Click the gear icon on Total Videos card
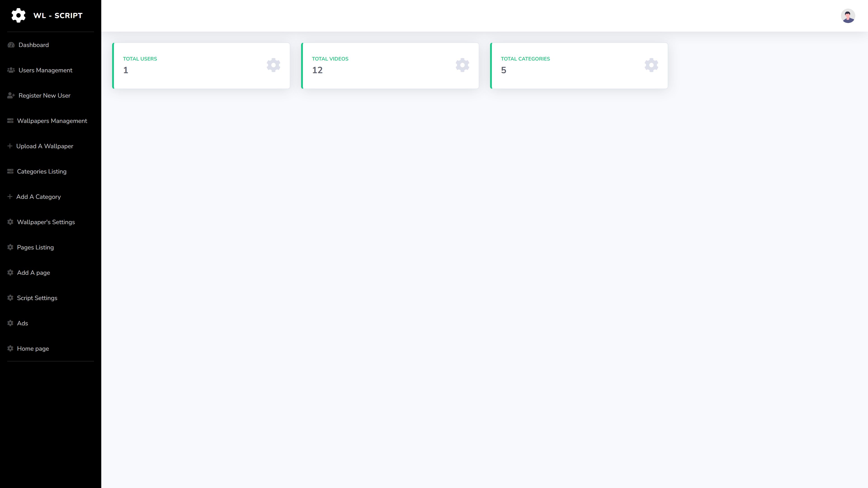 [x=462, y=65]
